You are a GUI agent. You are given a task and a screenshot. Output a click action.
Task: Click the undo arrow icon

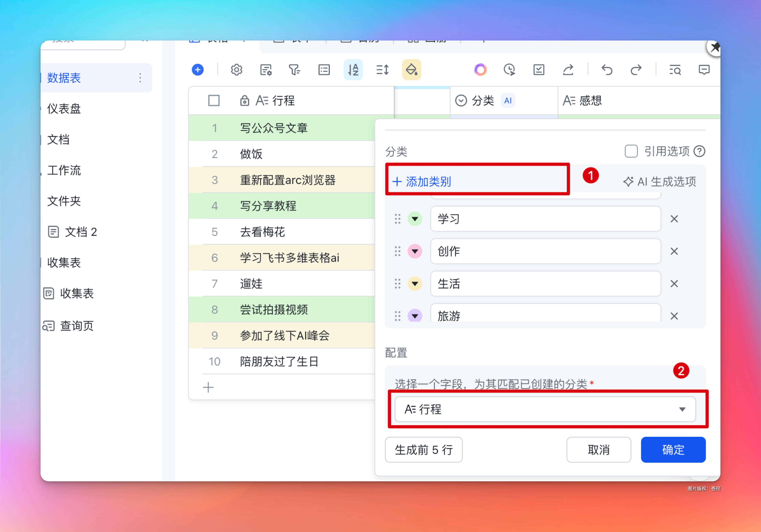(607, 70)
